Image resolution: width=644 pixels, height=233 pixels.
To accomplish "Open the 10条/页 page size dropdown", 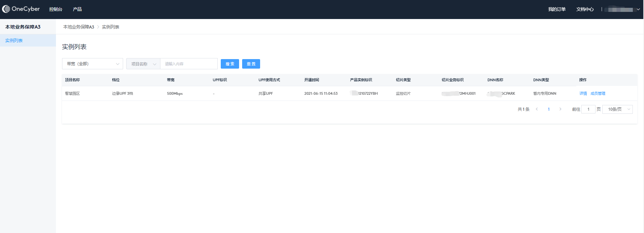I will coord(617,109).
